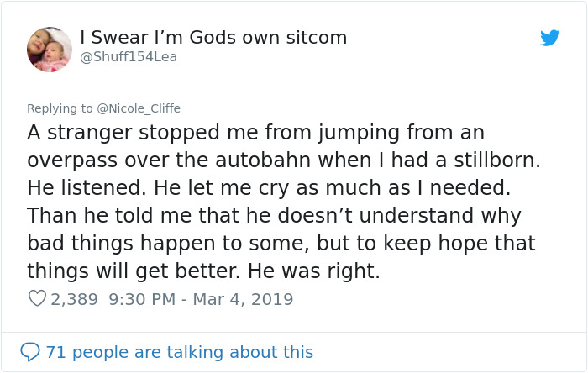This screenshot has width=588, height=373.
Task: Click the tweet's first line beginning 'A stranger stopped'
Action: (255, 133)
